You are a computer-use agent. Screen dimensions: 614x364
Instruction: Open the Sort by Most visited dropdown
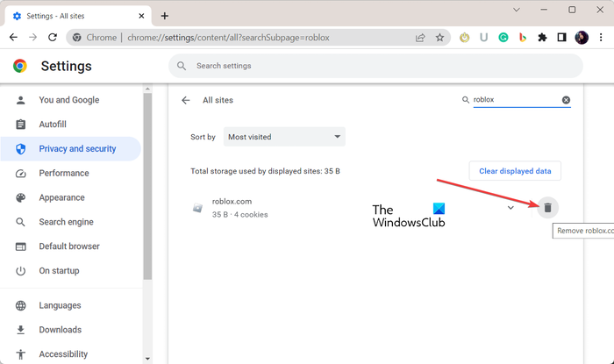point(284,137)
